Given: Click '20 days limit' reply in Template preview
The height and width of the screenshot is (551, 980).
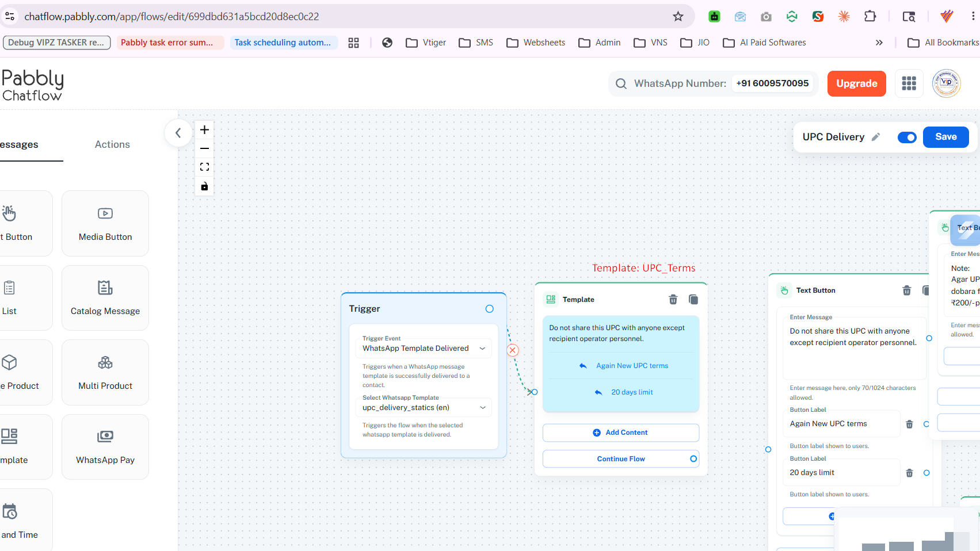Looking at the screenshot, I should (x=624, y=392).
